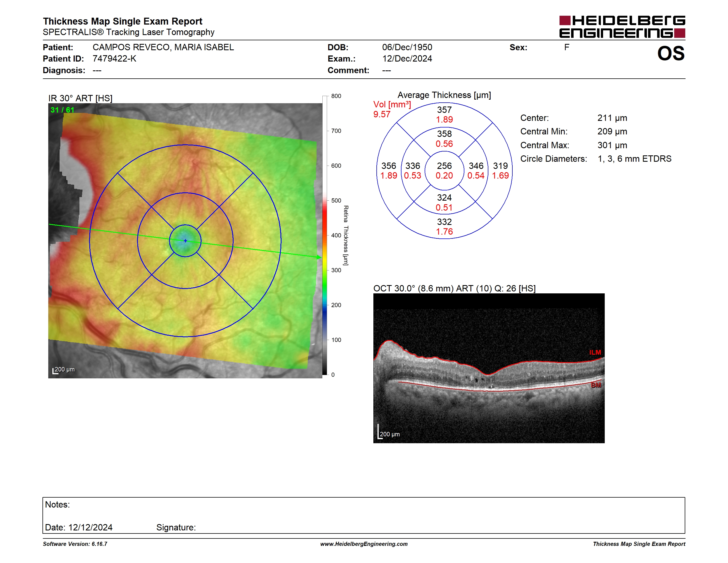Click the 'Vol [mm³]' label
728x563 pixels.
392,104
